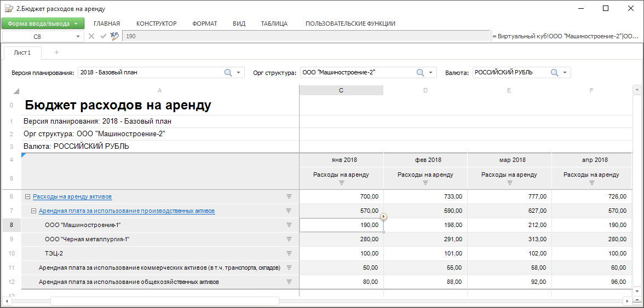This screenshot has height=308, width=644.
Task: Click the confirm checkmark icon in formula bar
Action: pyautogui.click(x=102, y=36)
